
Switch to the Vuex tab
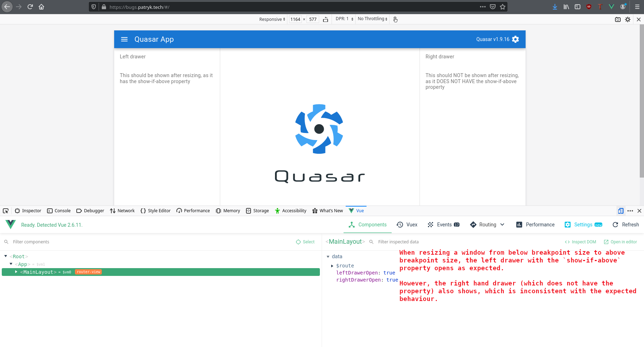pos(407,225)
